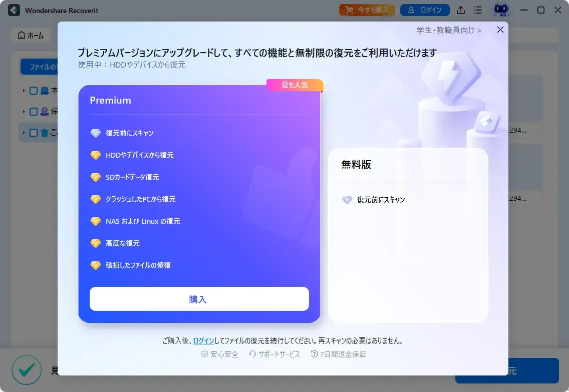Click the 今すぐ購入 button in title bar
Image resolution: width=569 pixels, height=392 pixels.
coord(367,10)
